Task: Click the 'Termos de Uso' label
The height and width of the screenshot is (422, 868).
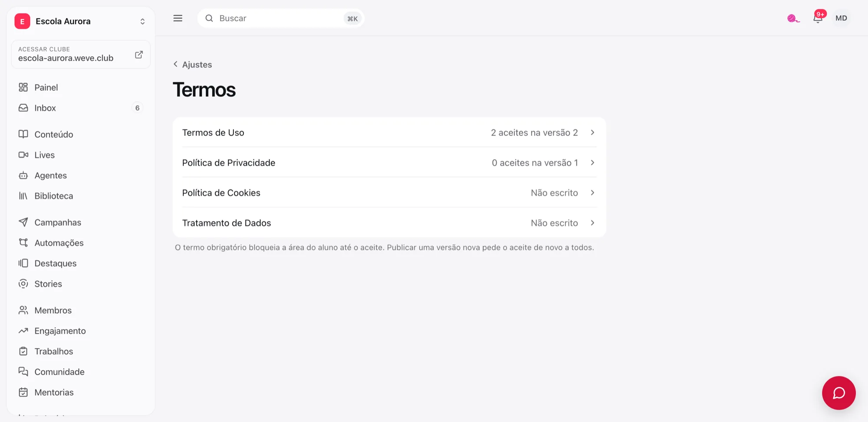Action: pyautogui.click(x=213, y=132)
